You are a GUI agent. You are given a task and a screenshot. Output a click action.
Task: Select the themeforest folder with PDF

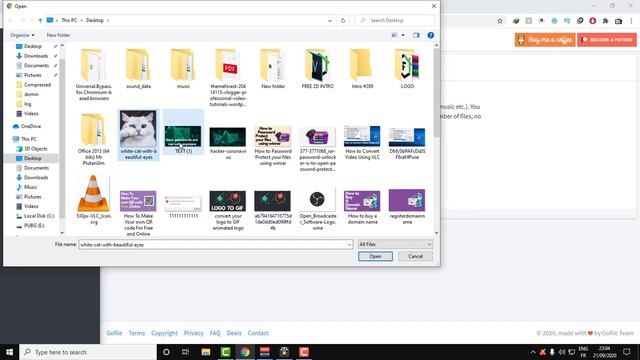(x=228, y=77)
